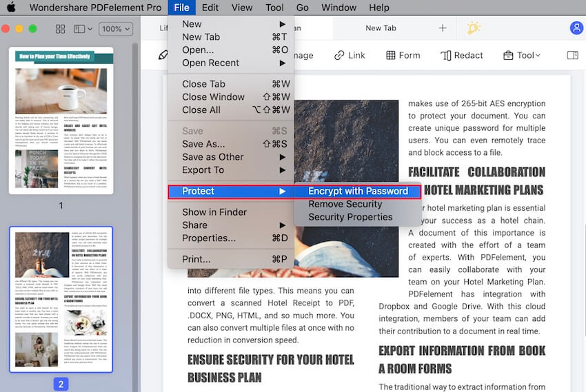The height and width of the screenshot is (392, 586).
Task: Choose Save As... menu item
Action: pyautogui.click(x=231, y=144)
